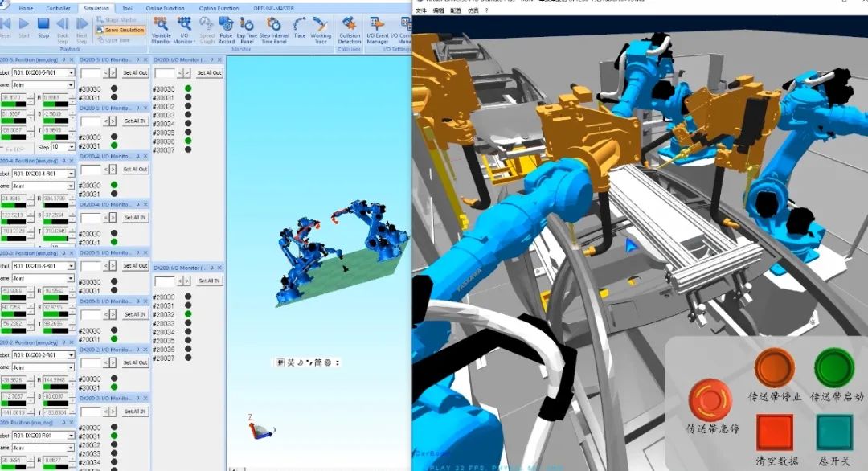Click the #30030 green indicator in DX200 I/O Monitor
Screen dimensions: 868x471
(187, 88)
